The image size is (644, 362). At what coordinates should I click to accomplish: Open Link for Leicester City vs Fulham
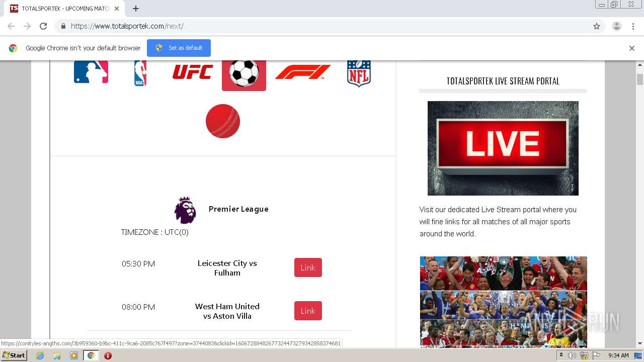pyautogui.click(x=308, y=267)
